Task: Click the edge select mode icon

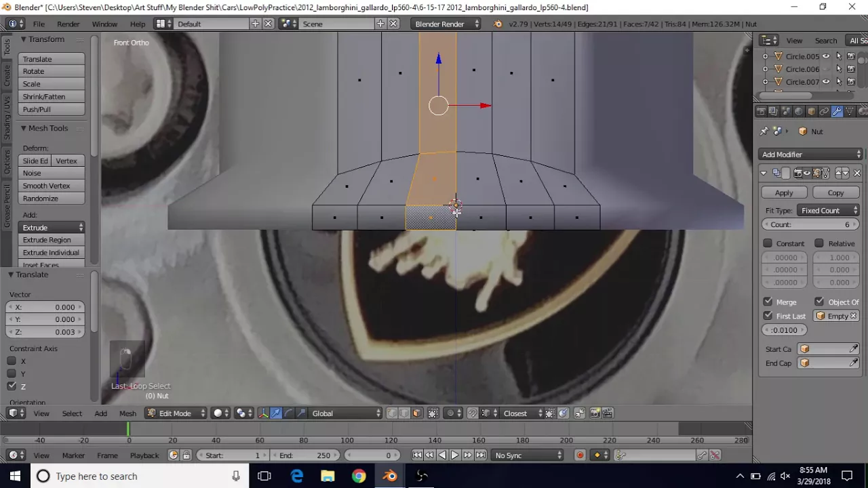Action: point(404,413)
